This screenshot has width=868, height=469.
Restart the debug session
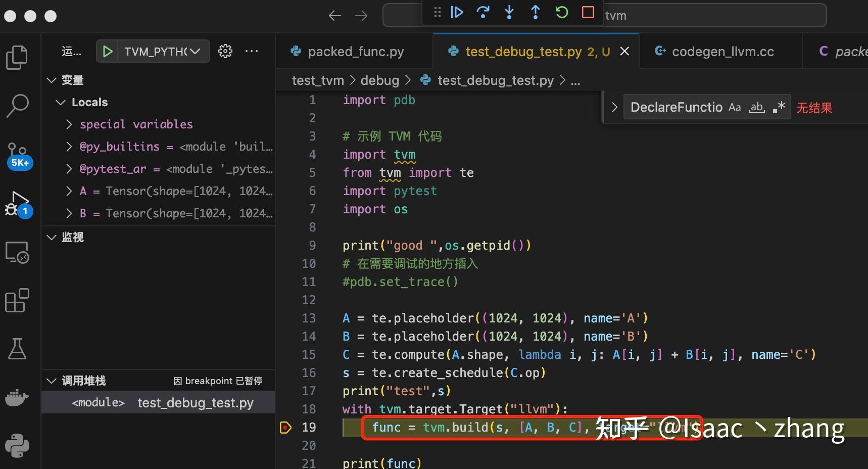point(561,13)
